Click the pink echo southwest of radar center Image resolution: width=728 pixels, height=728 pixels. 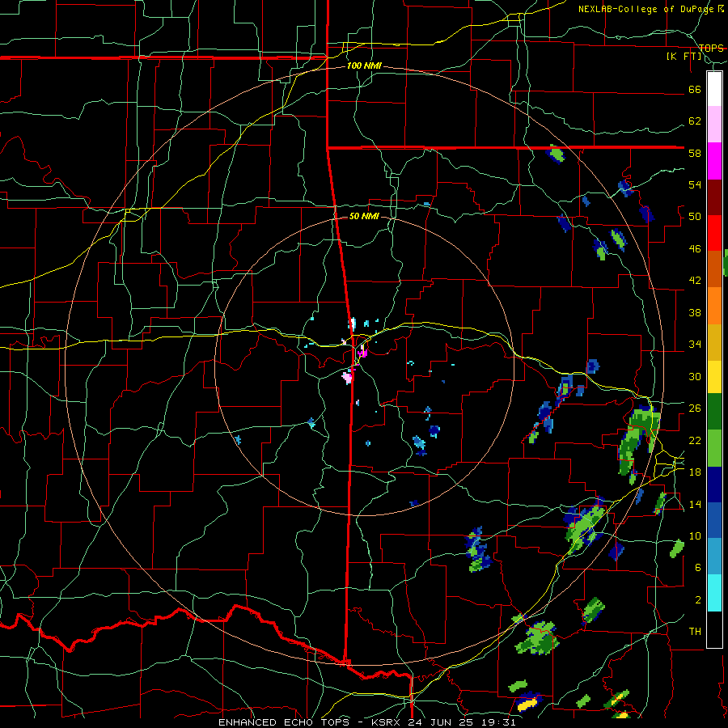(x=347, y=377)
